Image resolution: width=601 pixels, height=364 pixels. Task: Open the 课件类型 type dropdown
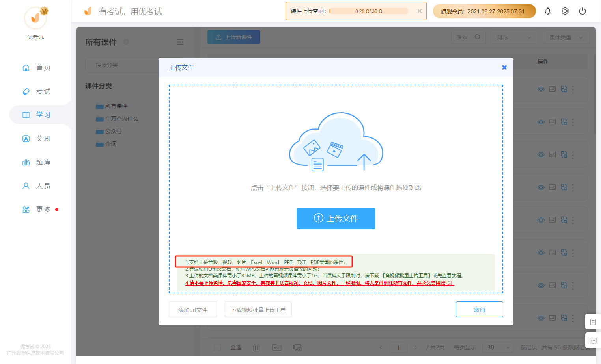pos(566,37)
